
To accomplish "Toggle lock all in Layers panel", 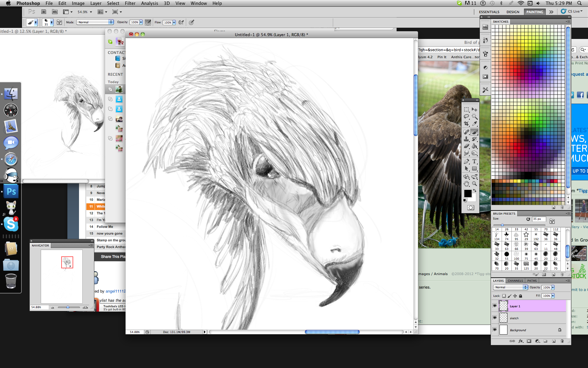I will pos(521,296).
